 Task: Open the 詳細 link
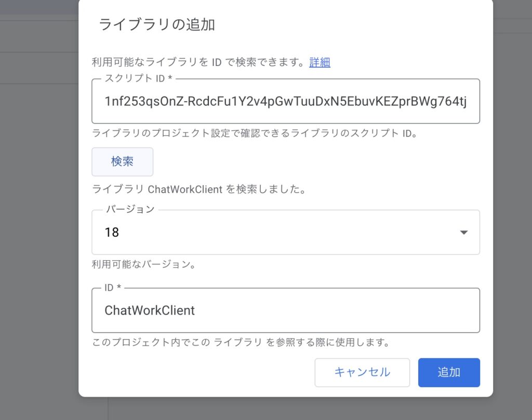coord(320,62)
